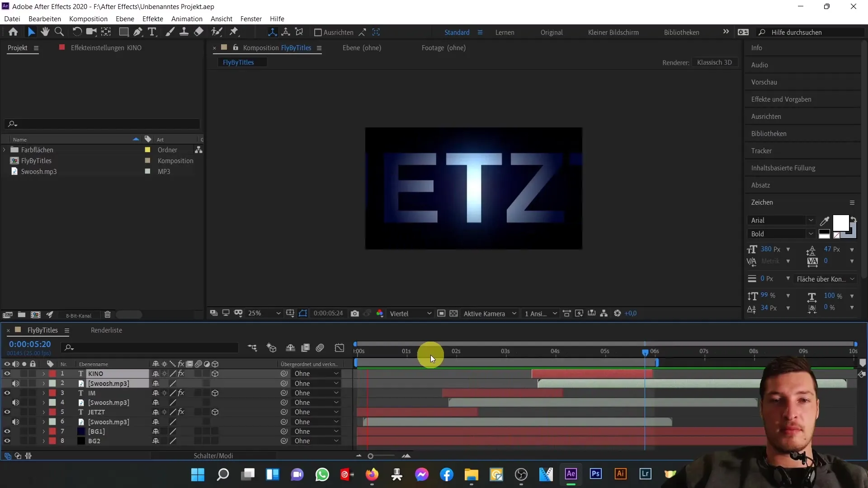
Task: Open the graph editor in timeline
Action: coord(340,347)
